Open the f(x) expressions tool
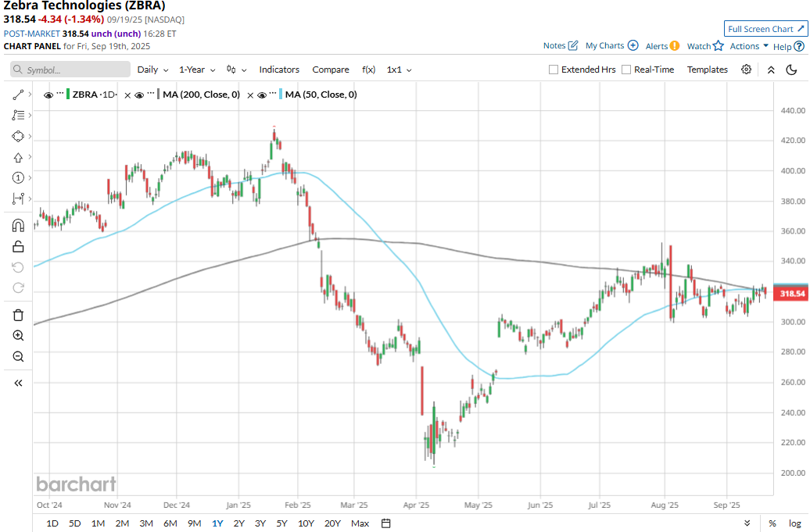 tap(368, 70)
